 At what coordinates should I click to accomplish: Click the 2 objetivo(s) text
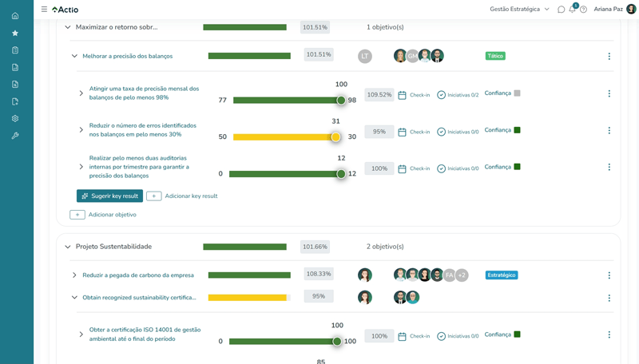[385, 247]
